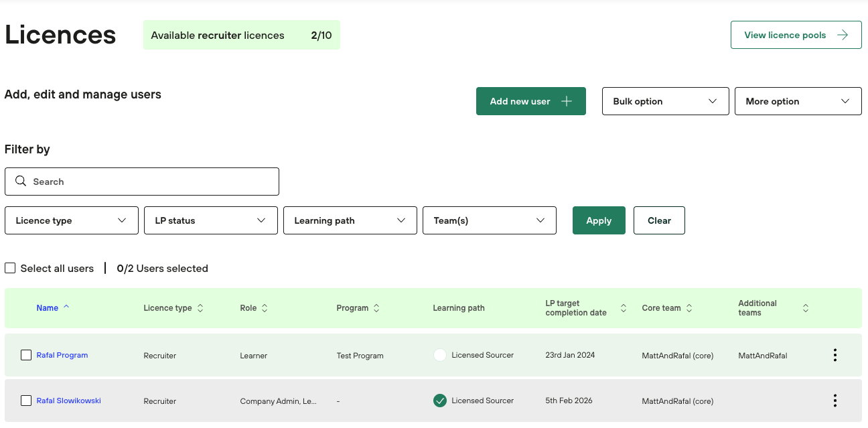Screen dimensions: 868x428
Task: Expand the Licence type filter dropdown
Action: pyautogui.click(x=72, y=220)
